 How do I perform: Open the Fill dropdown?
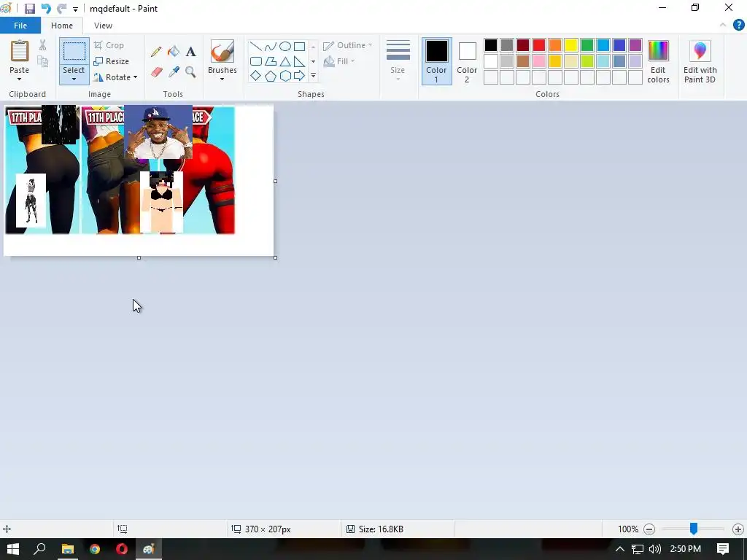(339, 61)
